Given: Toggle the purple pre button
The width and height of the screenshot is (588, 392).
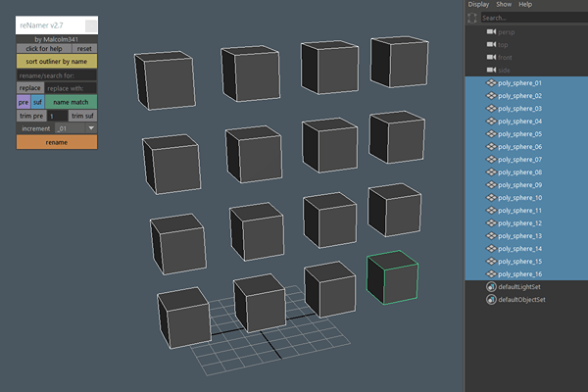Looking at the screenshot, I should pos(24,102).
